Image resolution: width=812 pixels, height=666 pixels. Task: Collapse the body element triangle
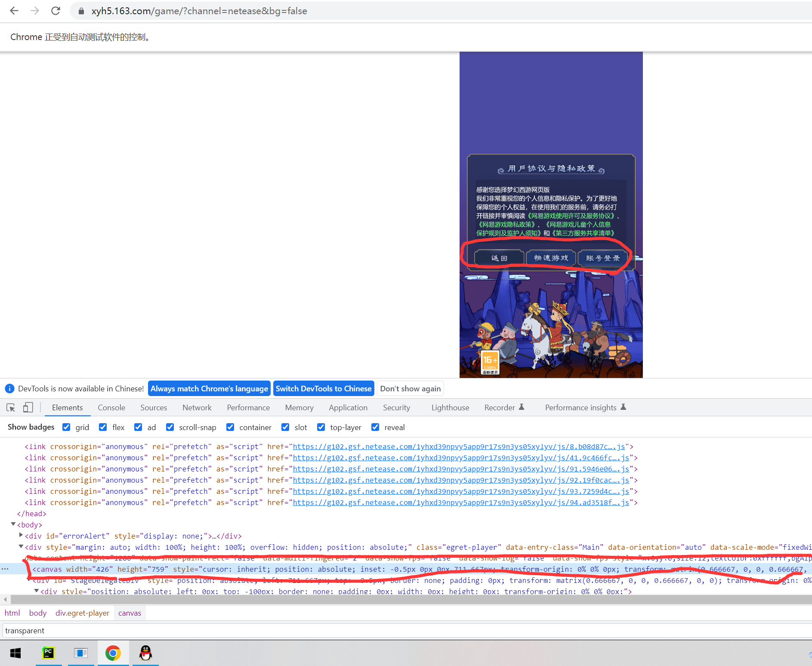click(x=13, y=524)
